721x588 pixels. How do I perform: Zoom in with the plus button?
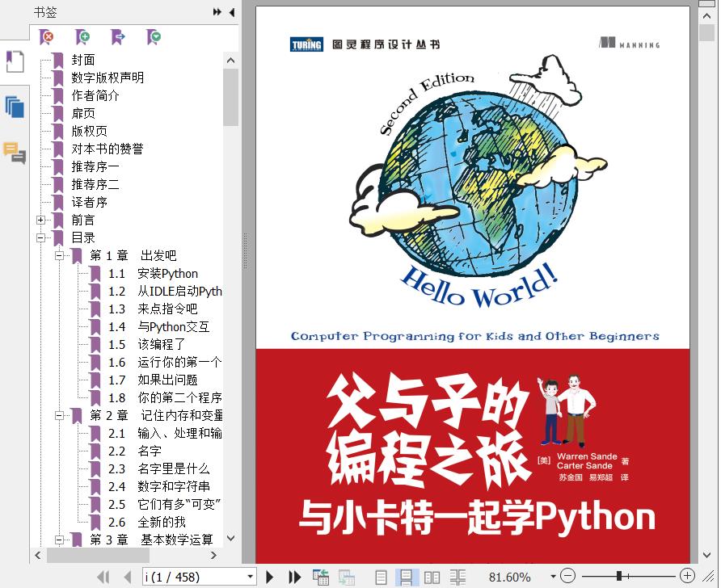click(x=687, y=576)
